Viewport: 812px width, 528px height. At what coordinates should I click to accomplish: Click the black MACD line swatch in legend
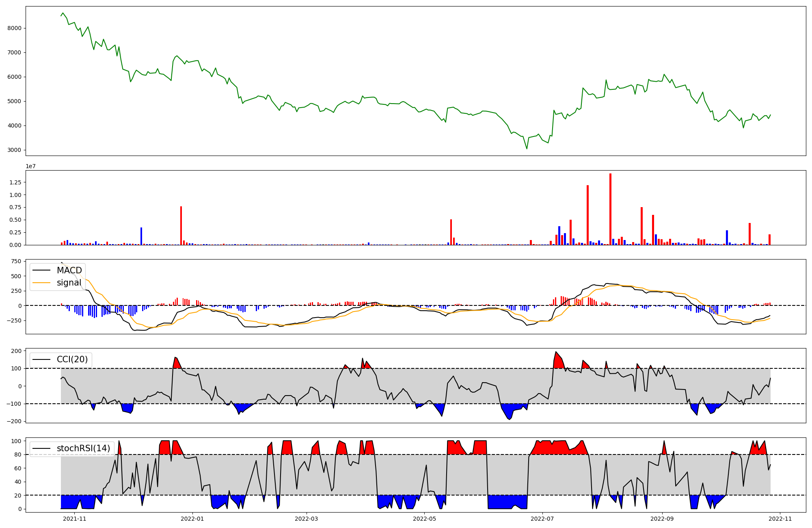(x=41, y=270)
